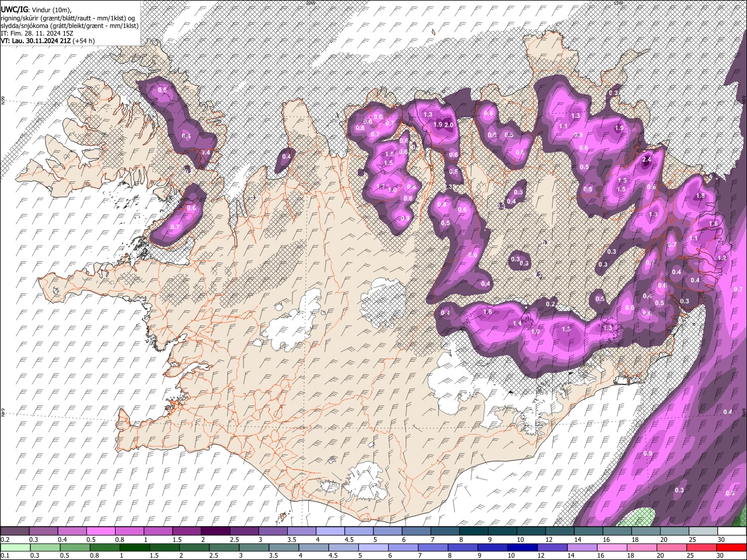
Task: Pick the 25 pale grey swatch in the top legend row
Action: click(703, 531)
